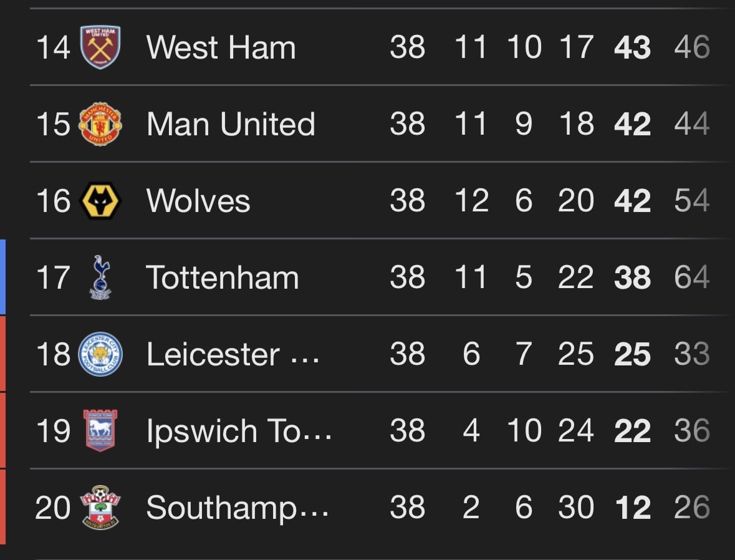This screenshot has height=560, width=735.
Task: Select Tottenham's 38 points value
Action: (632, 277)
